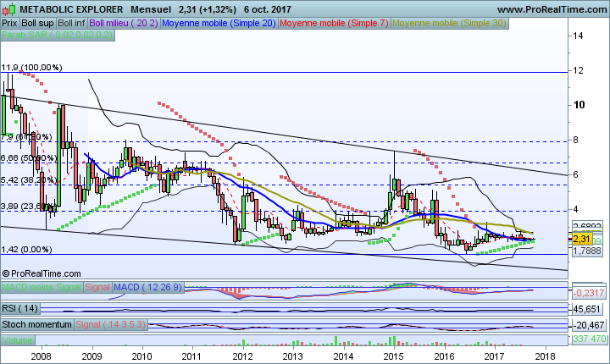Click the 3,89 (23,60%) Fibonacci label
The image size is (610, 364).
coord(27,206)
